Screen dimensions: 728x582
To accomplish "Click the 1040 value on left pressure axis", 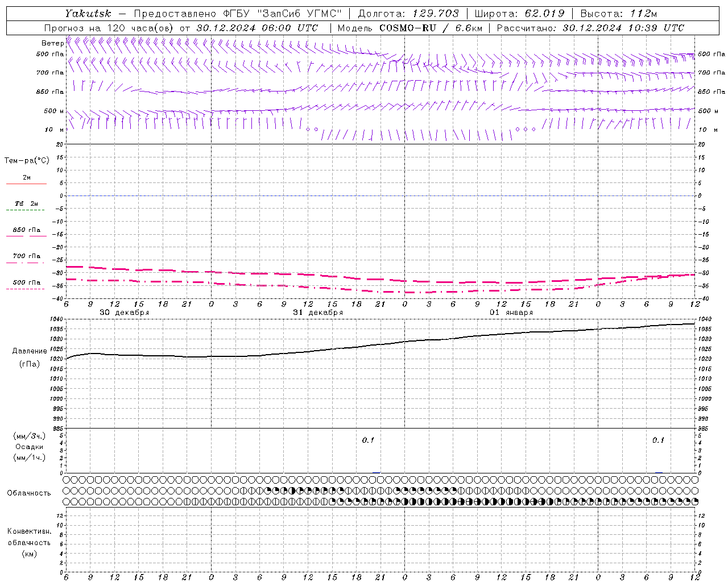I will [57, 320].
